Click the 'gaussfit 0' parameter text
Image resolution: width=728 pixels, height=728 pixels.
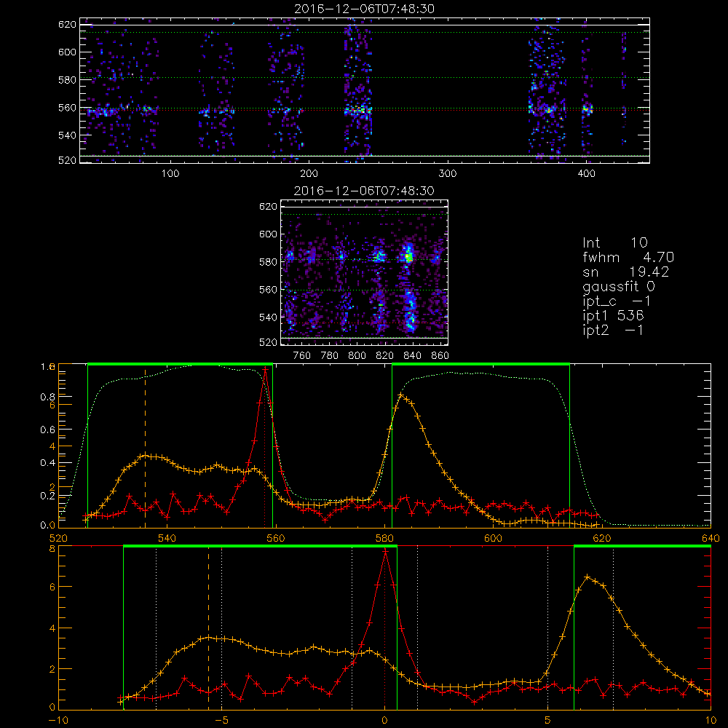pos(619,286)
